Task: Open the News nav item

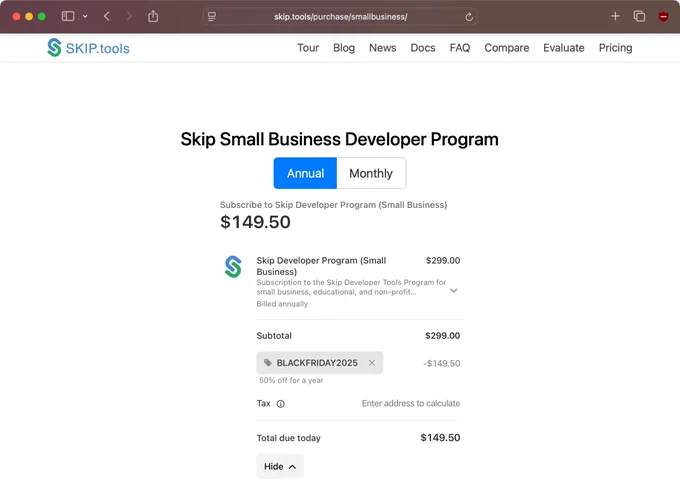Action: (x=382, y=48)
